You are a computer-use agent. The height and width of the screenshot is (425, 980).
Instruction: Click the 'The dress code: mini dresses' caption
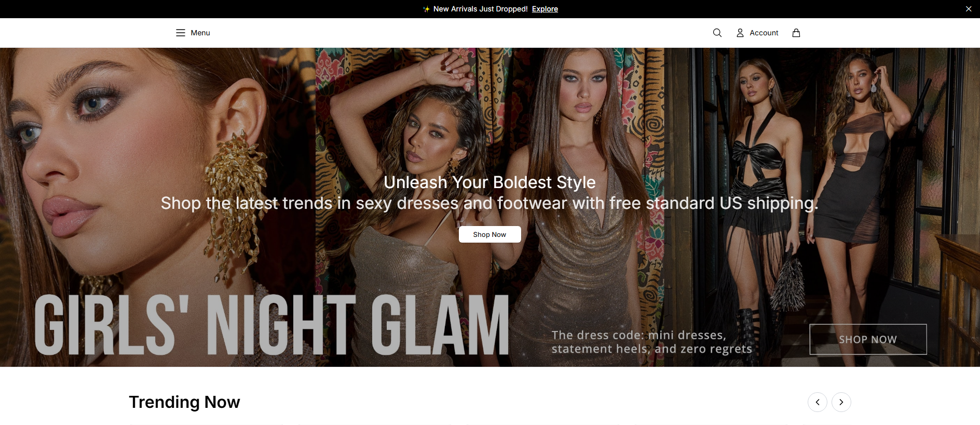pyautogui.click(x=651, y=342)
